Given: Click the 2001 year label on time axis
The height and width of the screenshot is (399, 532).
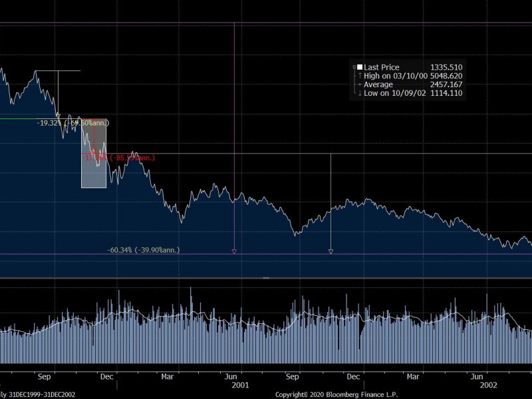Looking at the screenshot, I should [x=241, y=384].
